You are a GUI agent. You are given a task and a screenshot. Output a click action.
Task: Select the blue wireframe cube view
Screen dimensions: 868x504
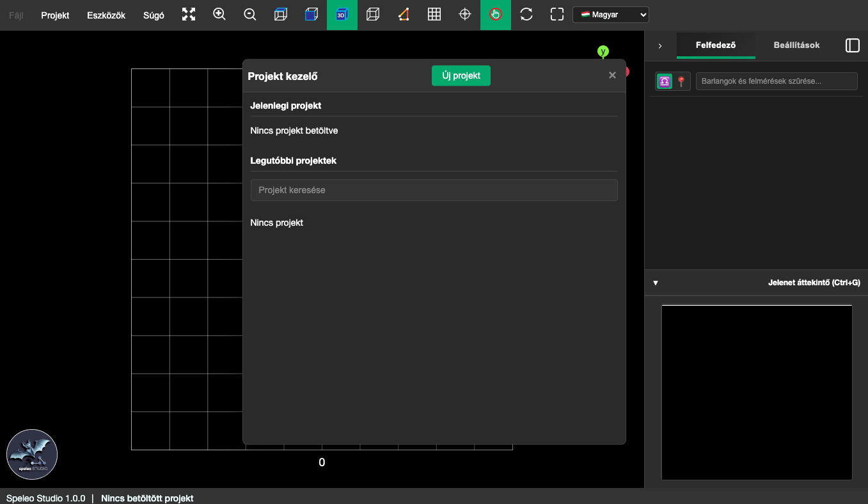click(281, 15)
